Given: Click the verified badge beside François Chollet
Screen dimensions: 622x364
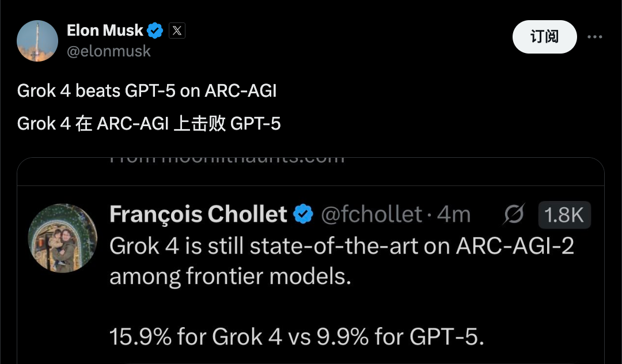Looking at the screenshot, I should pyautogui.click(x=304, y=214).
